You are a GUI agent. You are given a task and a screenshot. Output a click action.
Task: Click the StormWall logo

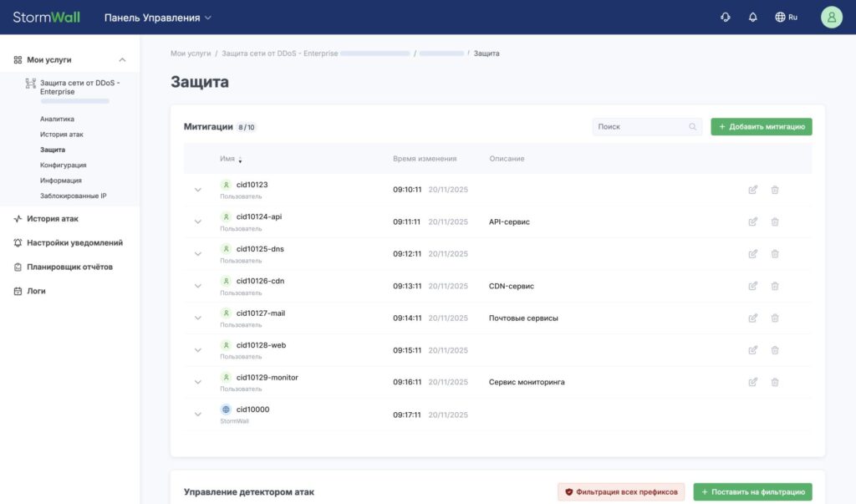pos(46,16)
